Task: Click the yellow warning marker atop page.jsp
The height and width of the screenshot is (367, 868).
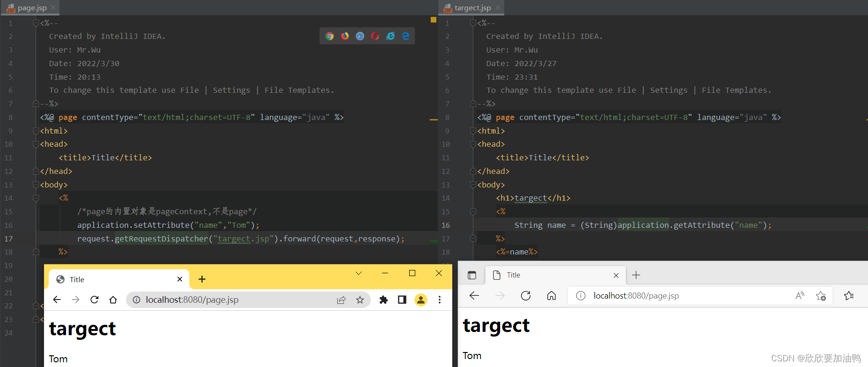Action: coord(434,20)
